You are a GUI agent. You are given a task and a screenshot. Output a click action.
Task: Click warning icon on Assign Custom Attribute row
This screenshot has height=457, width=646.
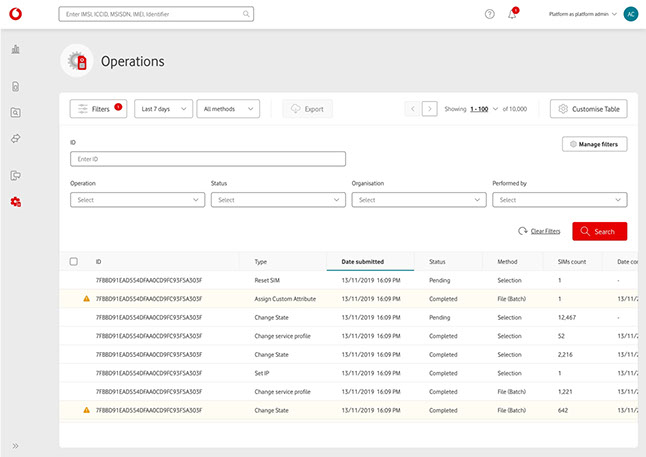pyautogui.click(x=86, y=298)
